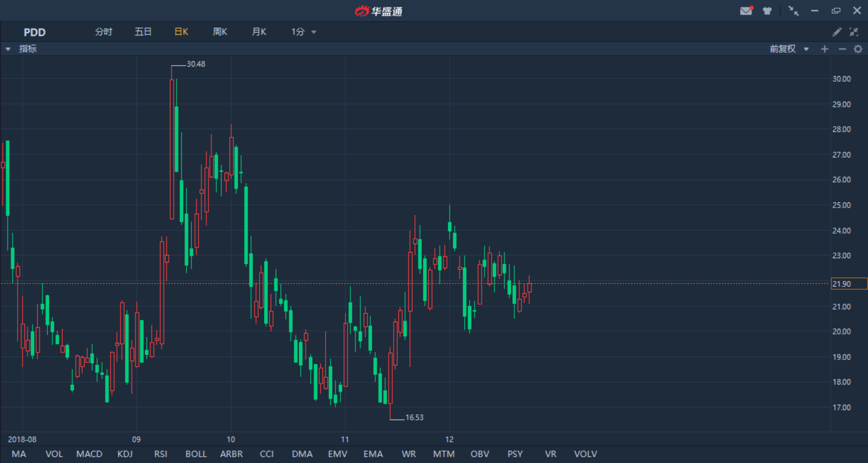Zoom out chart with minus icon
The height and width of the screenshot is (463, 868).
tap(842, 49)
